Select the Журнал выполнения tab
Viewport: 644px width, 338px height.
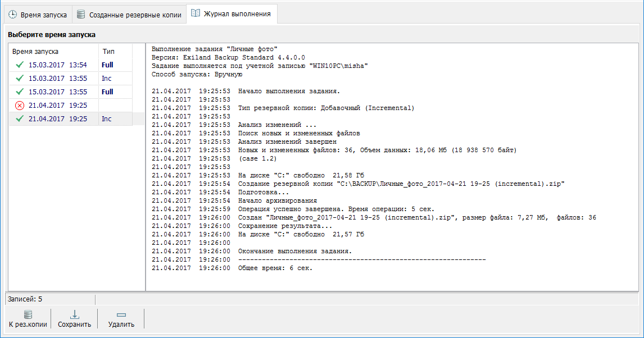click(237, 14)
